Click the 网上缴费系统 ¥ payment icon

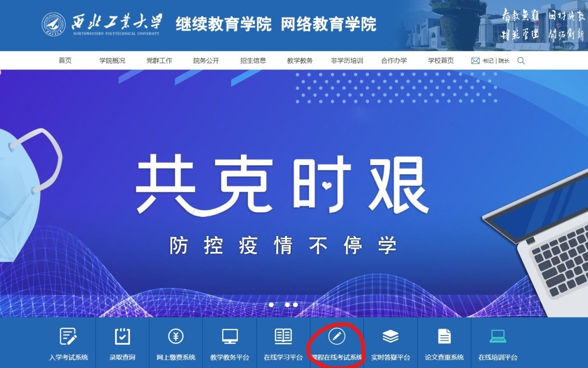(x=176, y=335)
